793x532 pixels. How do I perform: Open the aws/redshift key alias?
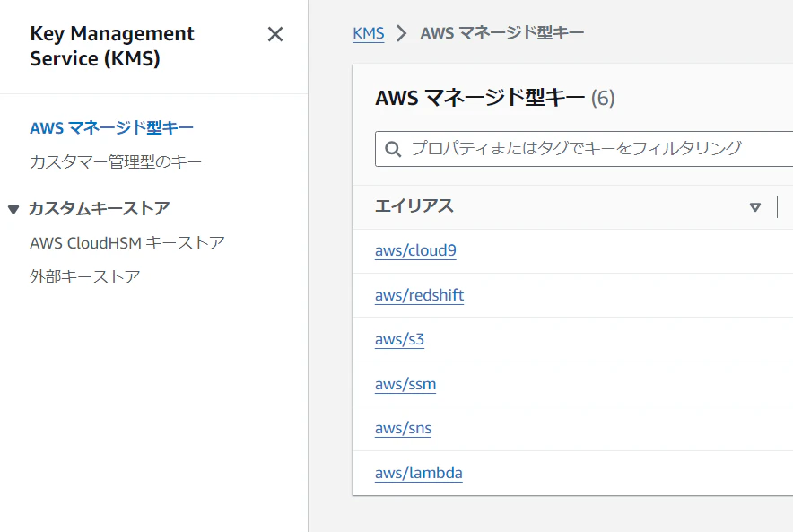(x=419, y=295)
